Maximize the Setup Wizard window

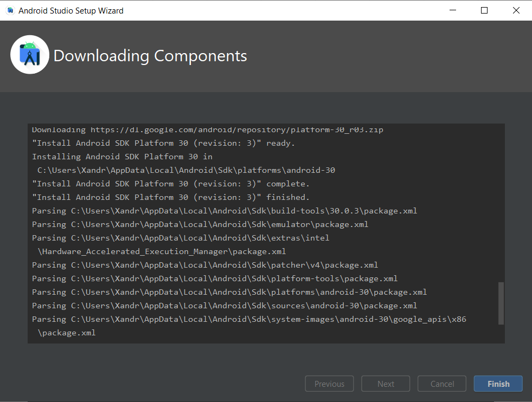(484, 10)
